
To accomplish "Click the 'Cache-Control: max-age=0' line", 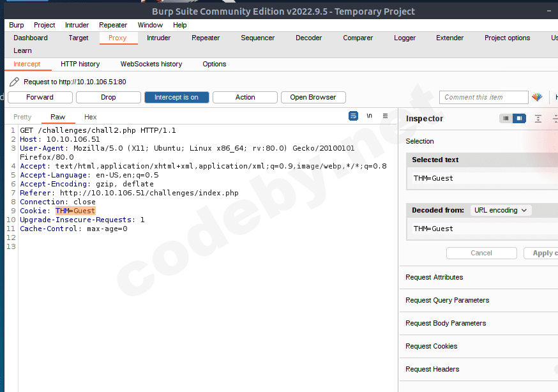I will pos(73,229).
